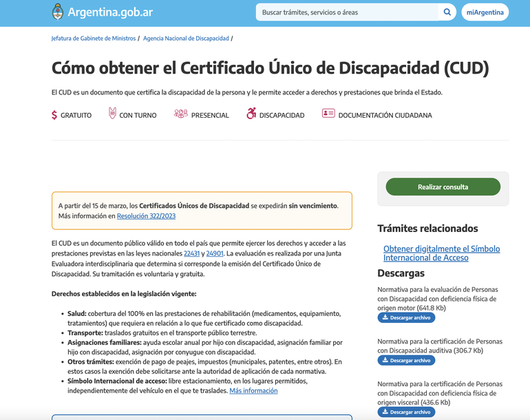Image resolution: width=530 pixels, height=420 pixels.
Task: Click the Trámites relacionados heading
Action: (x=427, y=229)
